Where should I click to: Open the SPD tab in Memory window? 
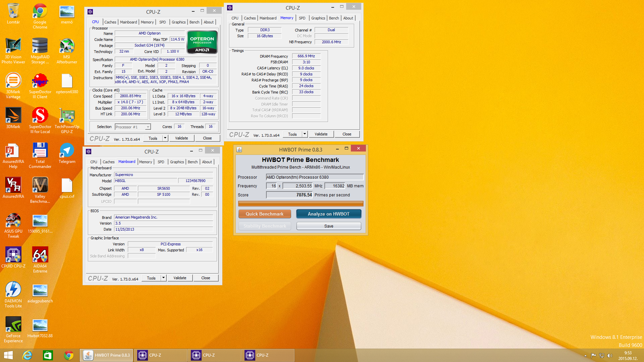coord(302,18)
